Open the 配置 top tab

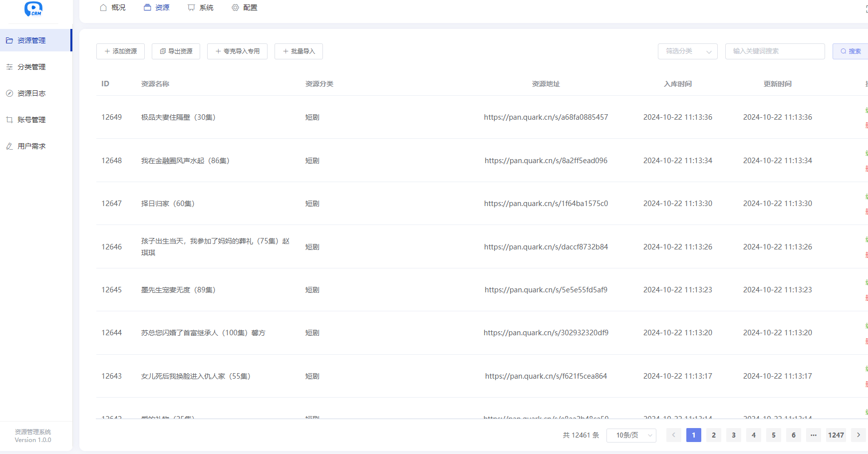pyautogui.click(x=245, y=7)
